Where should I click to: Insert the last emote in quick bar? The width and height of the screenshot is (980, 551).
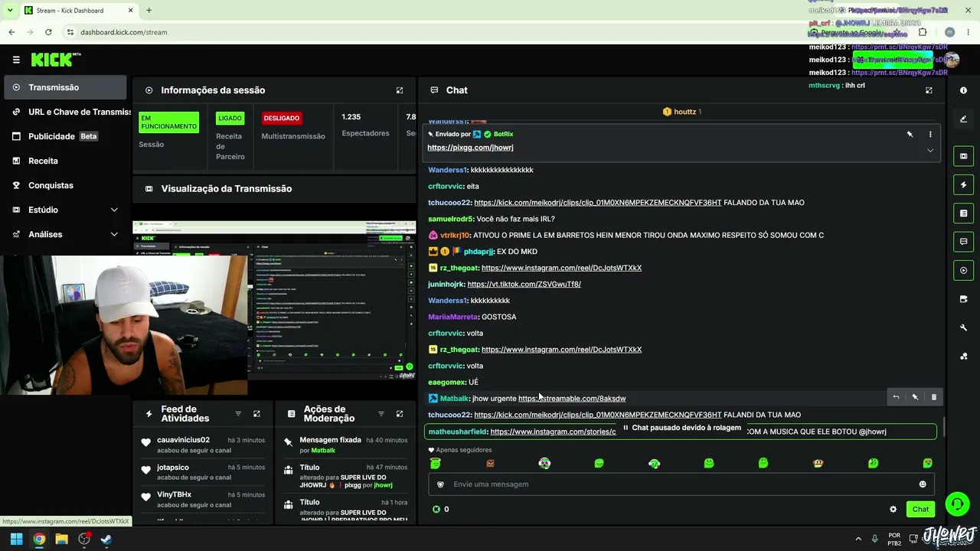[928, 463]
